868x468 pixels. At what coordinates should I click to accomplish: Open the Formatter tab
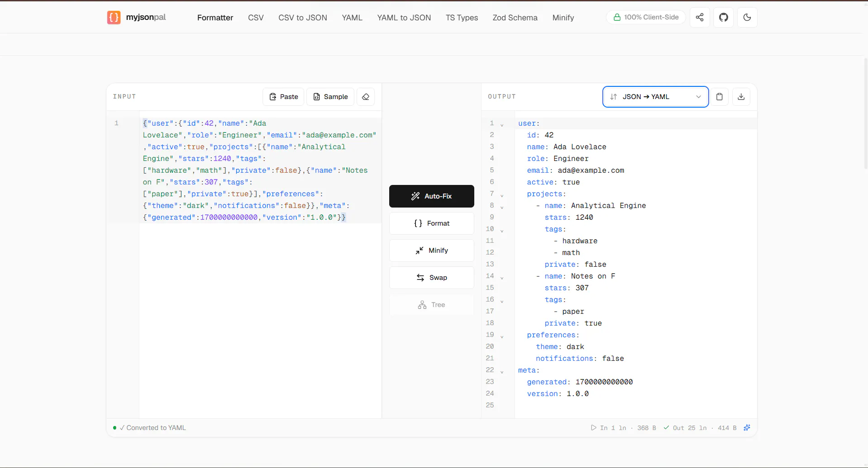[215, 18]
